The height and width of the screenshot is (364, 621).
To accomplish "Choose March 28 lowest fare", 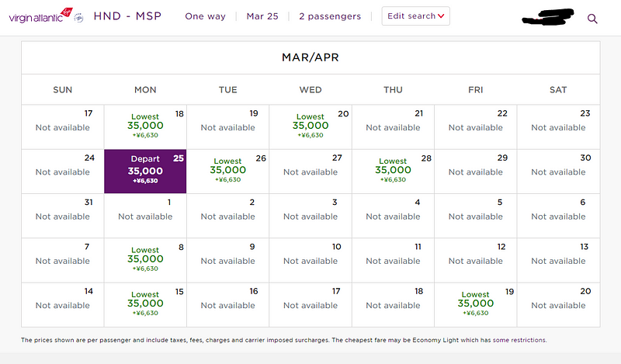I will click(x=393, y=171).
